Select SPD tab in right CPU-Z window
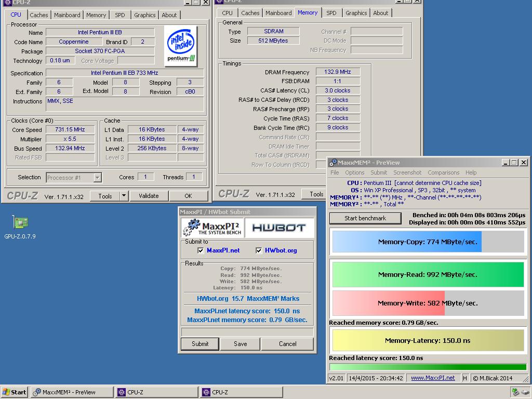Image resolution: width=532 pixels, height=399 pixels. [331, 13]
